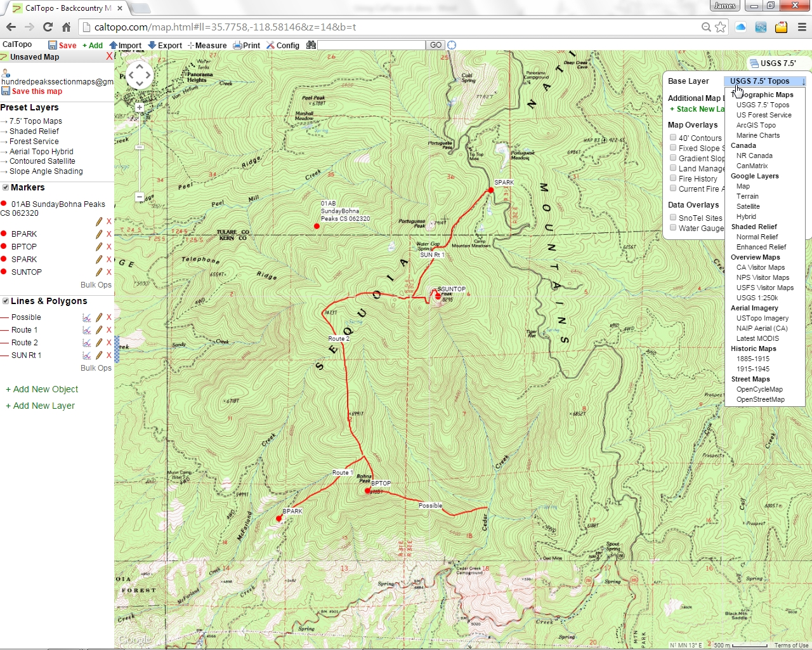This screenshot has height=650, width=812.
Task: Edit the SPARK marker with its pencil
Action: point(99,260)
